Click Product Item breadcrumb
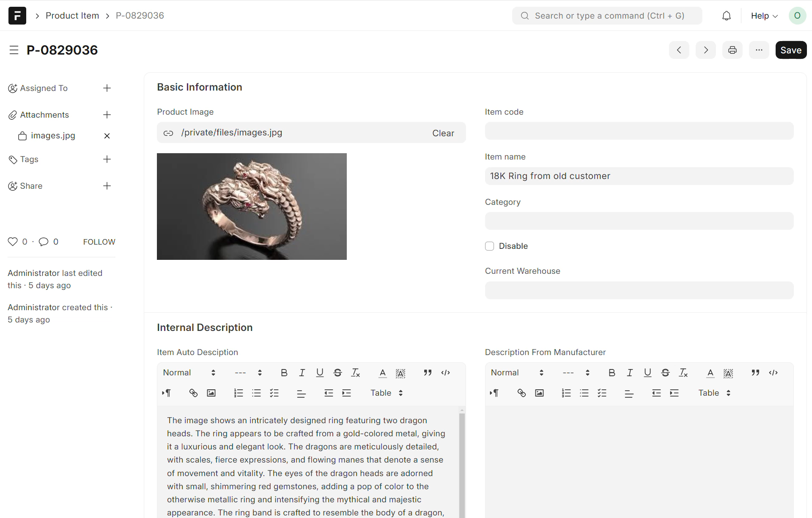This screenshot has height=518, width=812. point(72,16)
